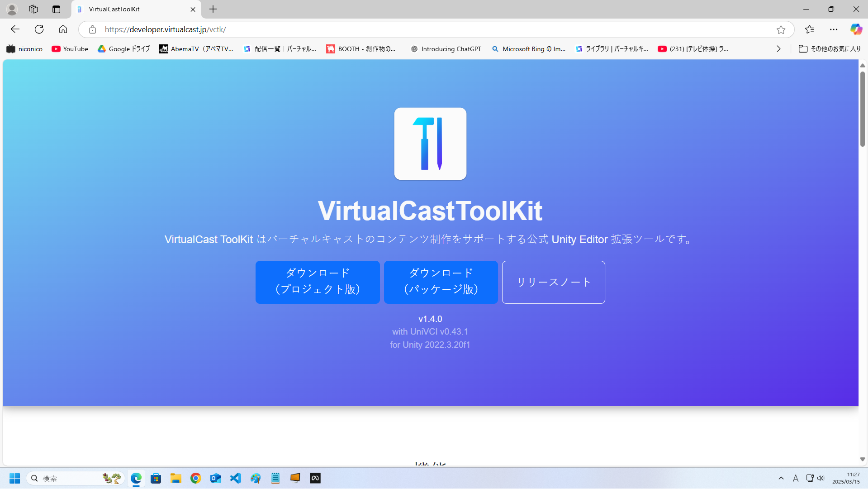Open the AbemaTV bookmark
Viewport: 868px width, 489px height.
click(x=196, y=49)
